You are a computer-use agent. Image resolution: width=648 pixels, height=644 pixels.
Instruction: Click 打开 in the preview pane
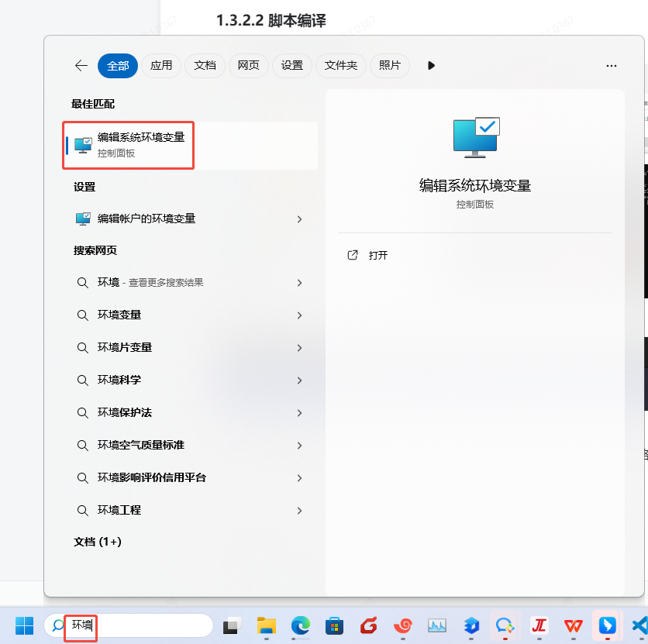click(x=377, y=255)
